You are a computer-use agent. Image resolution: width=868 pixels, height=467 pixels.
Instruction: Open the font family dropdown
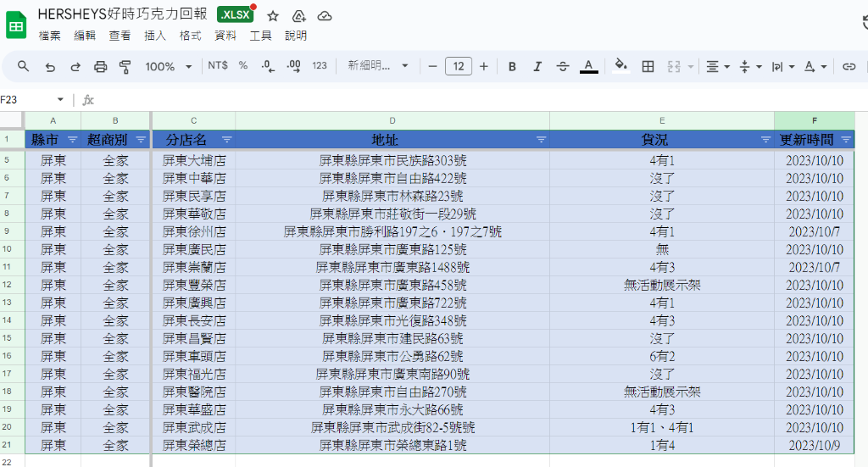[x=378, y=66]
